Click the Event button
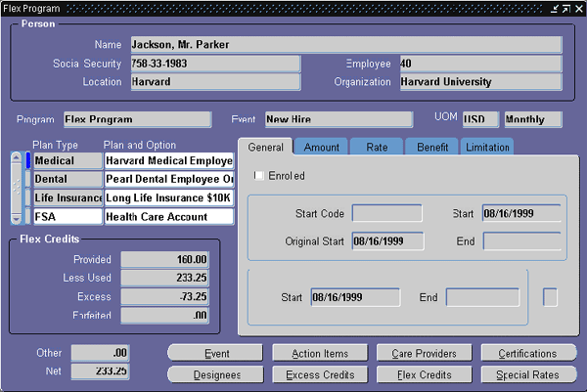The width and height of the screenshot is (587, 392). [215, 353]
